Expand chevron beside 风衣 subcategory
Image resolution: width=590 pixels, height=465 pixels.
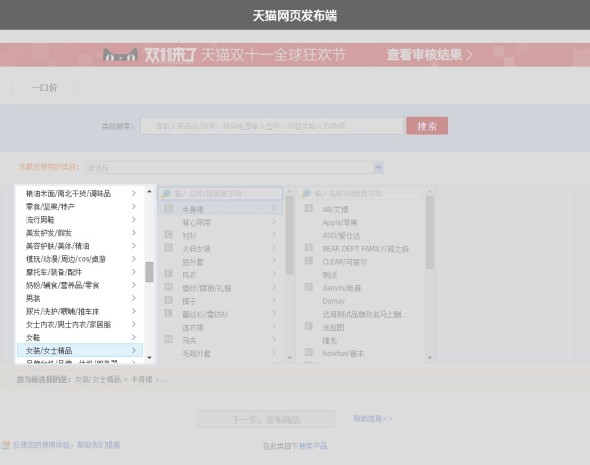274,274
